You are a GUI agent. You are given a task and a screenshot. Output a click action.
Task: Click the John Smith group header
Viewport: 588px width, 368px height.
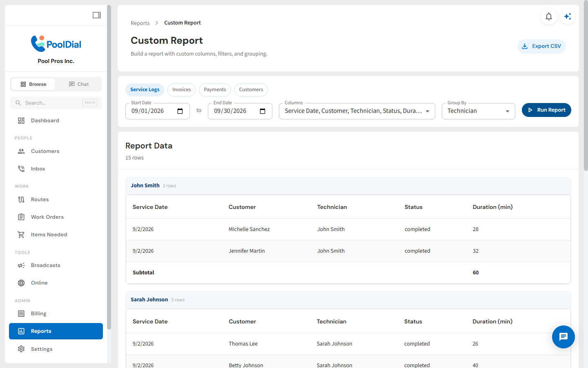pos(348,186)
